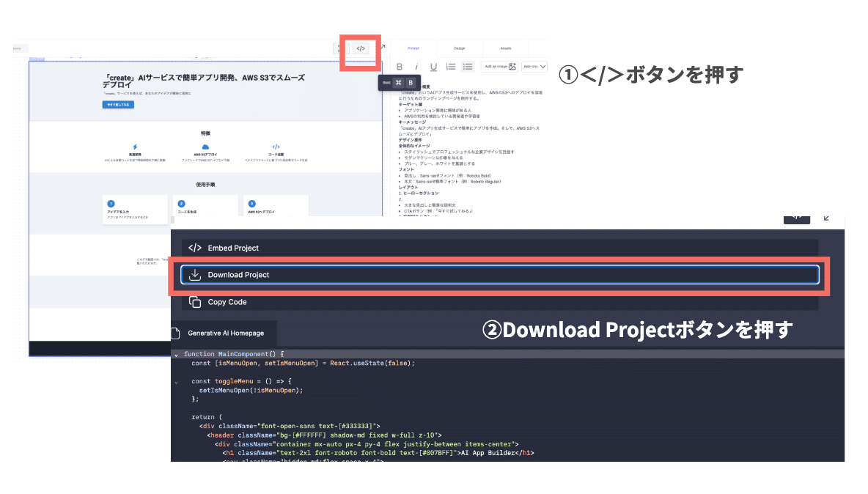Viewport: 868px width, 494px height.
Task: Click the code line 'return ('
Action: [207, 417]
